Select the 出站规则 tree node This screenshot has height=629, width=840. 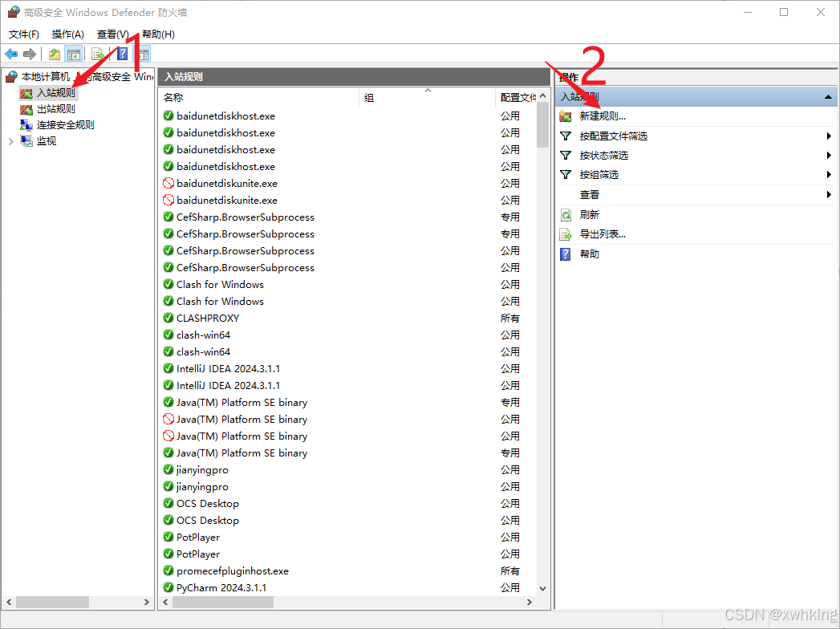[x=56, y=109]
